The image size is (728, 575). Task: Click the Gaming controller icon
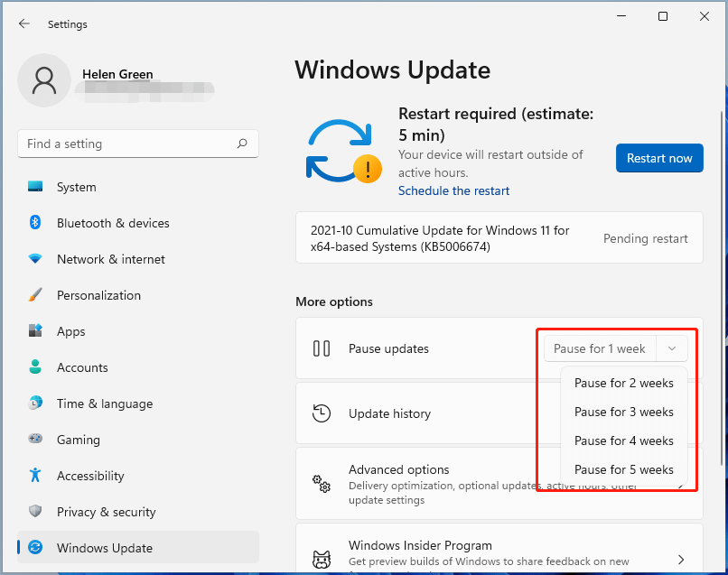[35, 439]
